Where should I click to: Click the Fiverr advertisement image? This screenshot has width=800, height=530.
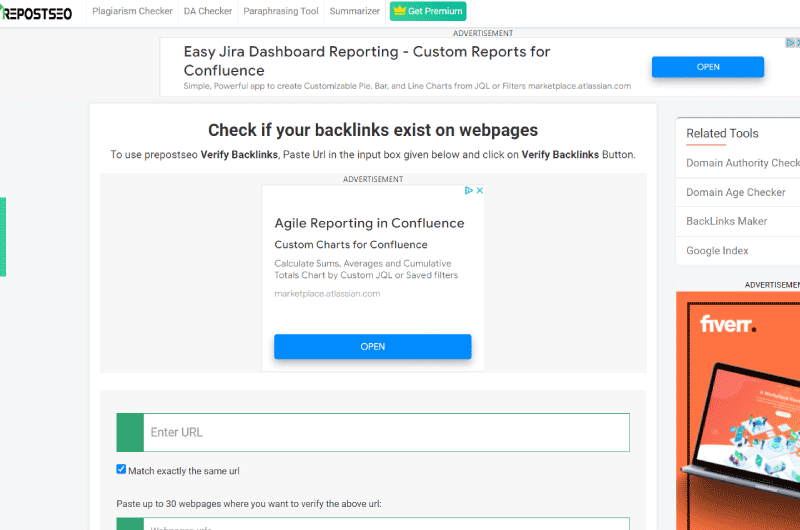(738, 411)
